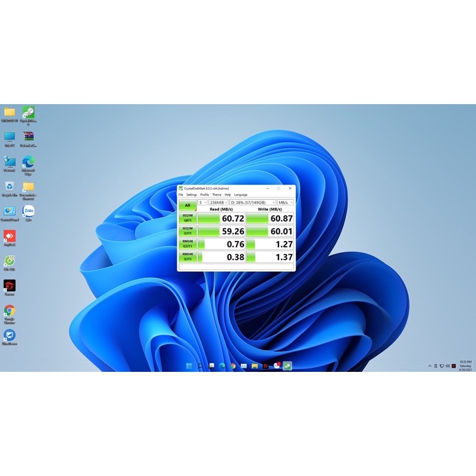
Task: Open Microsoft Edge desktop shortcut
Action: pos(28,161)
